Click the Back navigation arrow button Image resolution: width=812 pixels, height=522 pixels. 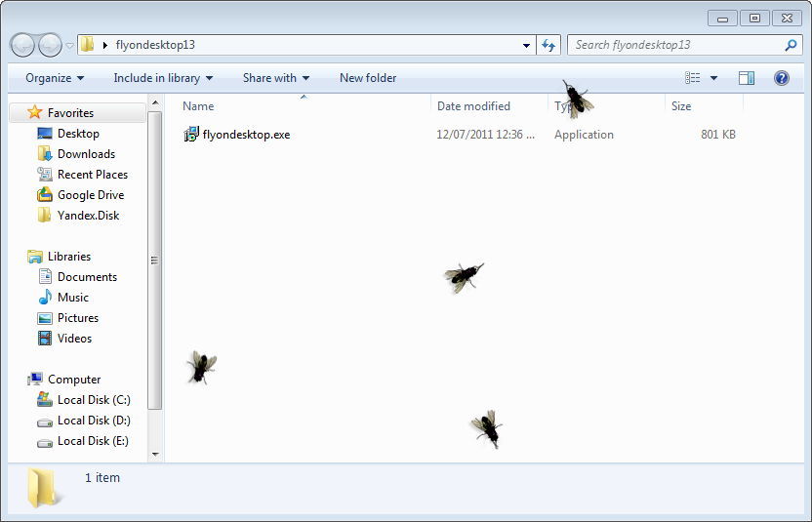pyautogui.click(x=22, y=45)
